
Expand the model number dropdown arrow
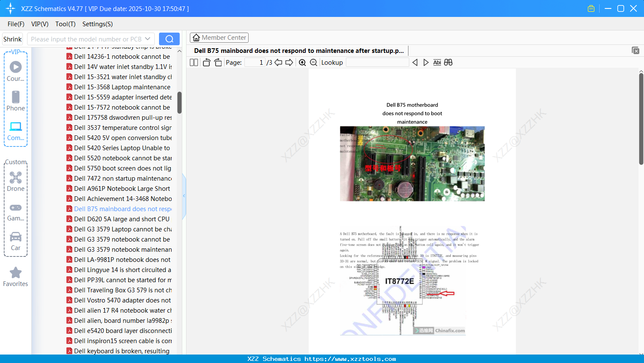148,39
